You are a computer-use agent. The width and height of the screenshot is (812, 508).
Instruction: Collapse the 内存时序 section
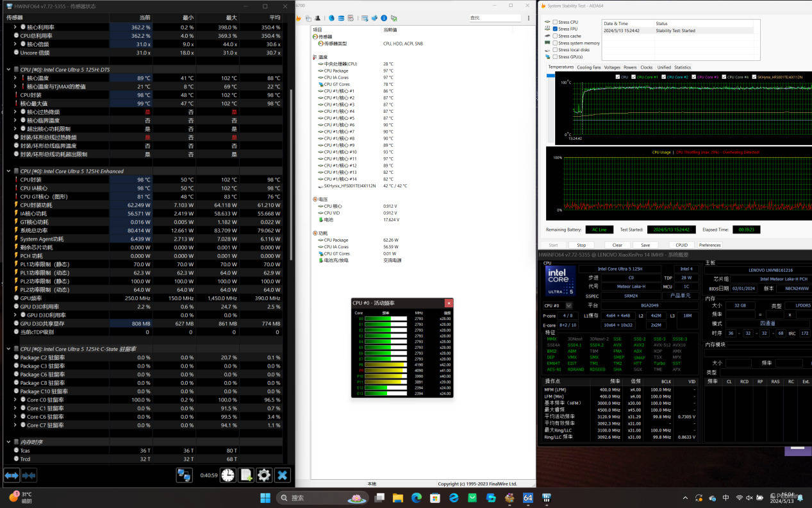pos(8,442)
